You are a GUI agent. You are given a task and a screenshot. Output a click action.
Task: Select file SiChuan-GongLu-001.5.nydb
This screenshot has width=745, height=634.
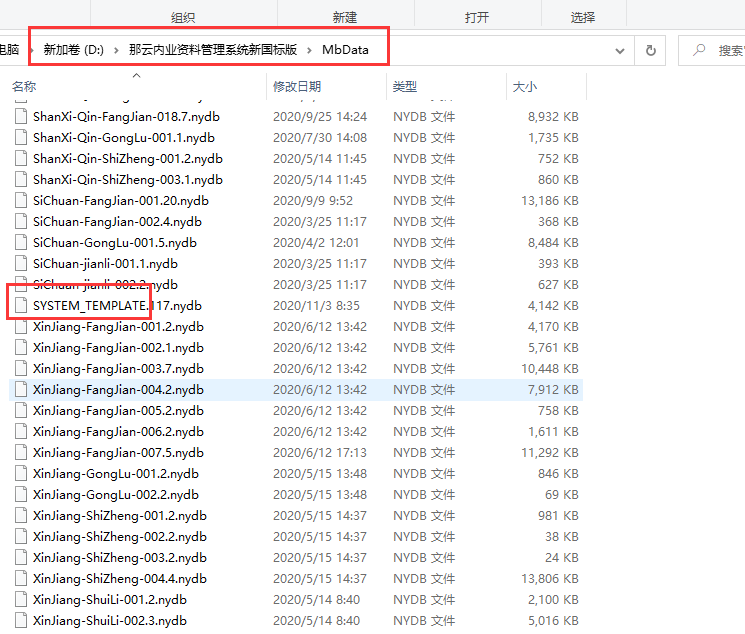(114, 243)
